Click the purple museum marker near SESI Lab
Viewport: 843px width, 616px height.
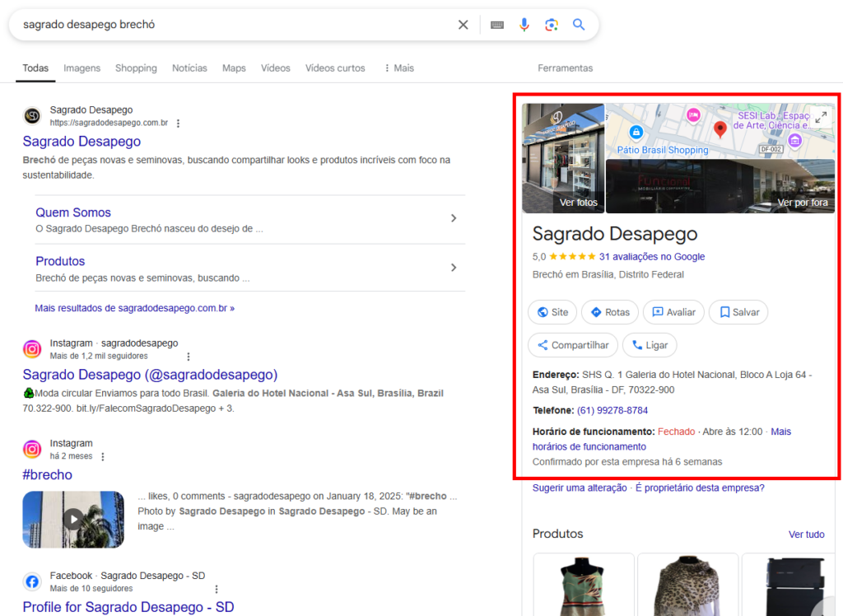(x=794, y=141)
